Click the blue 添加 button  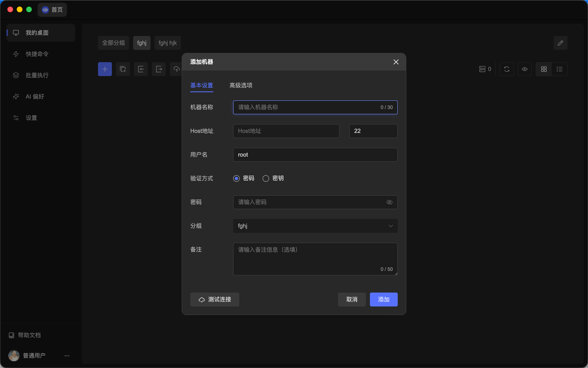tap(384, 299)
